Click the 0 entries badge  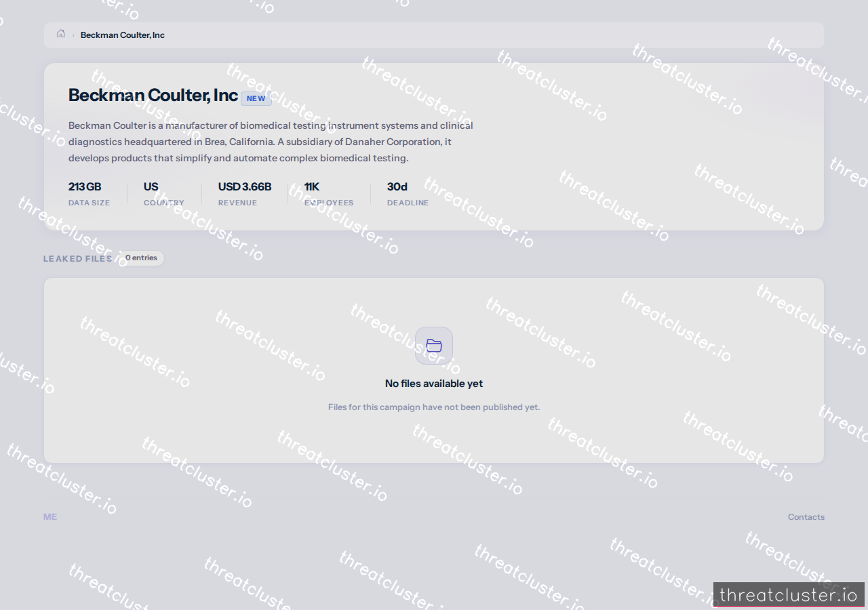coord(141,258)
